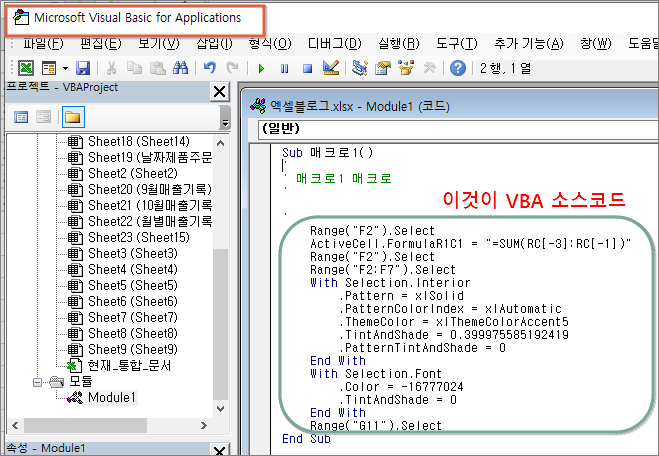
Task: Click project tree horizontal scroll left arrow
Action: 15,425
